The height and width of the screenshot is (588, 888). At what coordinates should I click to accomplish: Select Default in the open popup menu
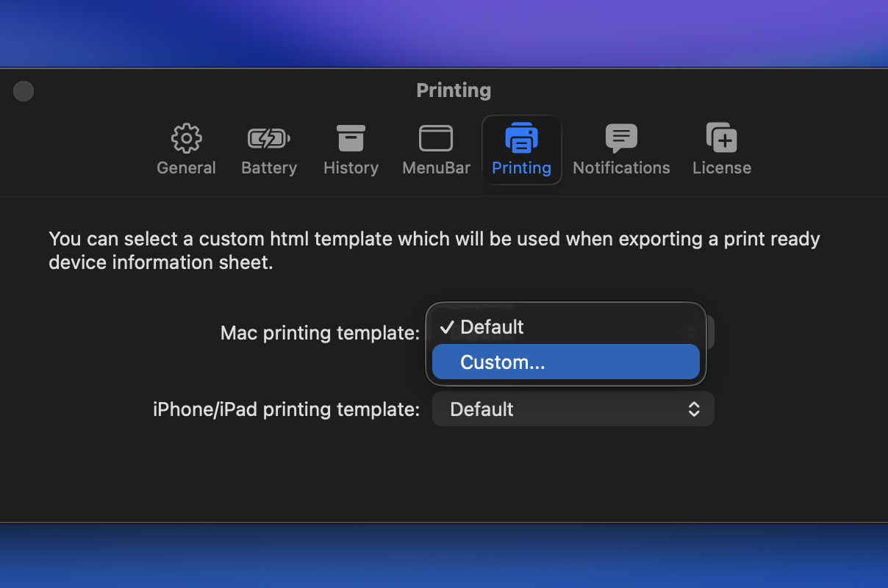(x=492, y=327)
